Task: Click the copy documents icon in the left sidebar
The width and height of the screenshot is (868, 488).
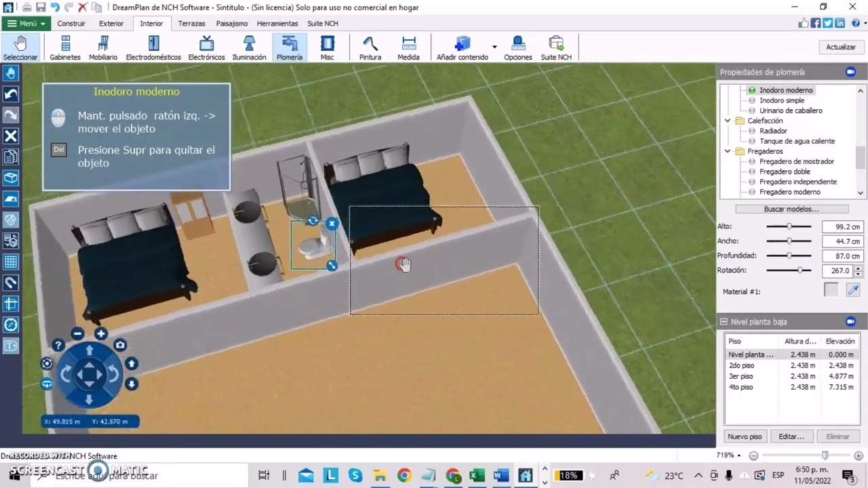Action: pyautogui.click(x=11, y=157)
